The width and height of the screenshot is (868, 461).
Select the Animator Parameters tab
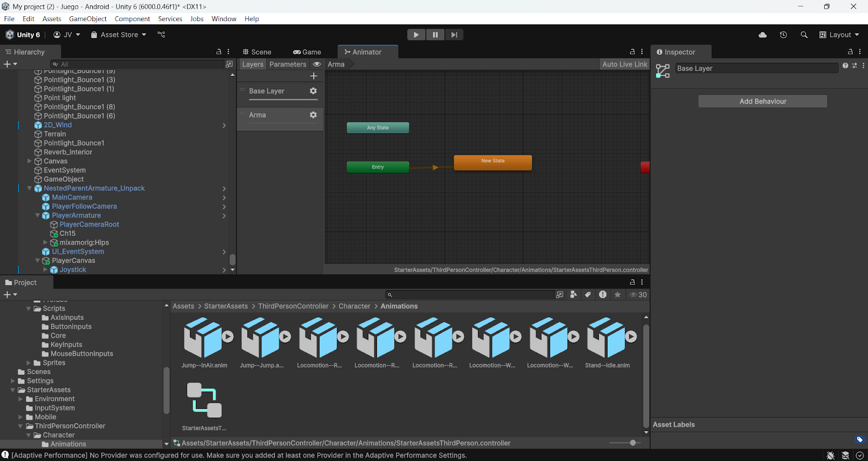(288, 64)
